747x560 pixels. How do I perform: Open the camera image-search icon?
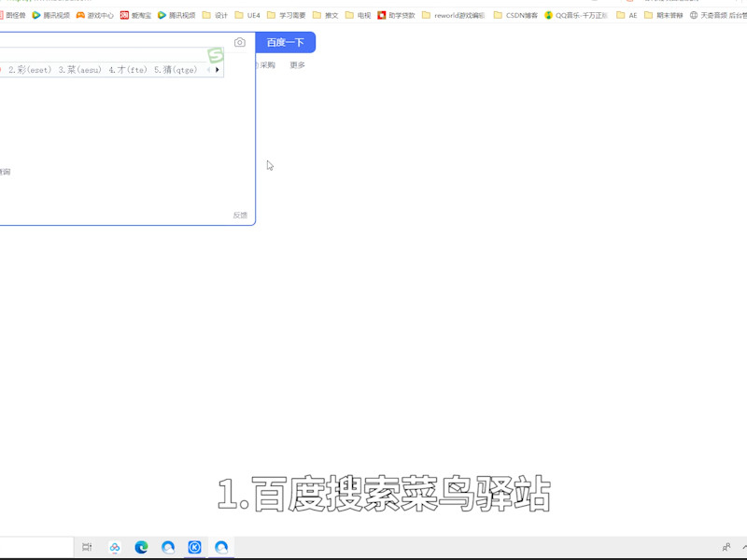pyautogui.click(x=240, y=42)
